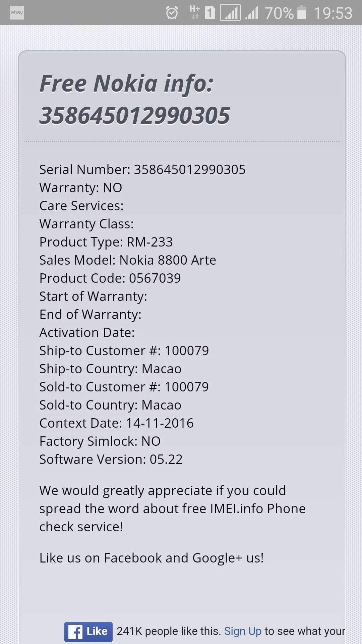Tap the boxed signal strength icon
362x644 pixels.
[230, 13]
